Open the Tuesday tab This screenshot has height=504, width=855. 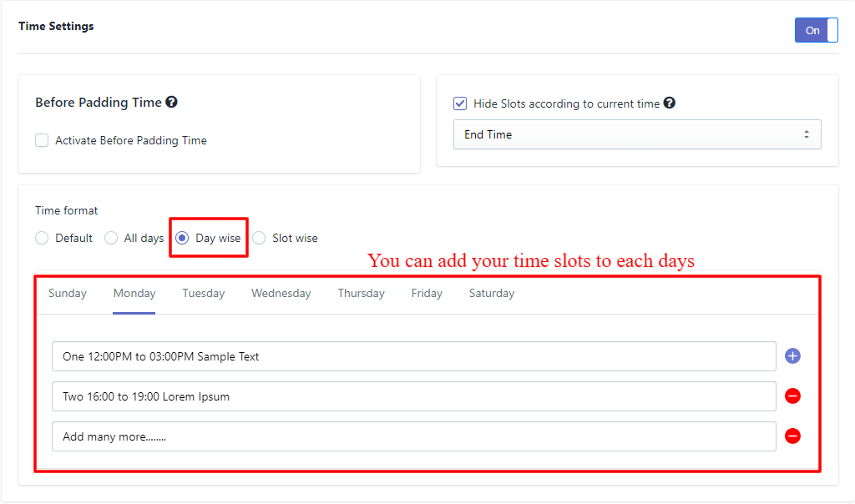click(204, 293)
